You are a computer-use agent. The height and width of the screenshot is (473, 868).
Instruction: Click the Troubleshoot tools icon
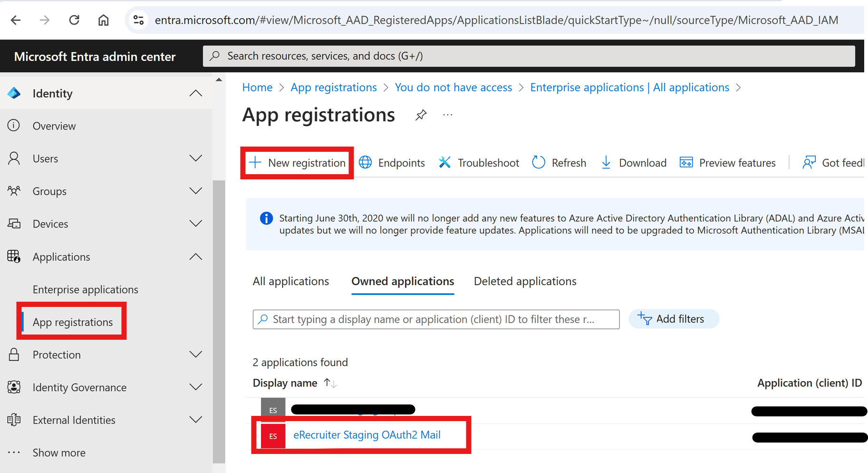(x=444, y=163)
